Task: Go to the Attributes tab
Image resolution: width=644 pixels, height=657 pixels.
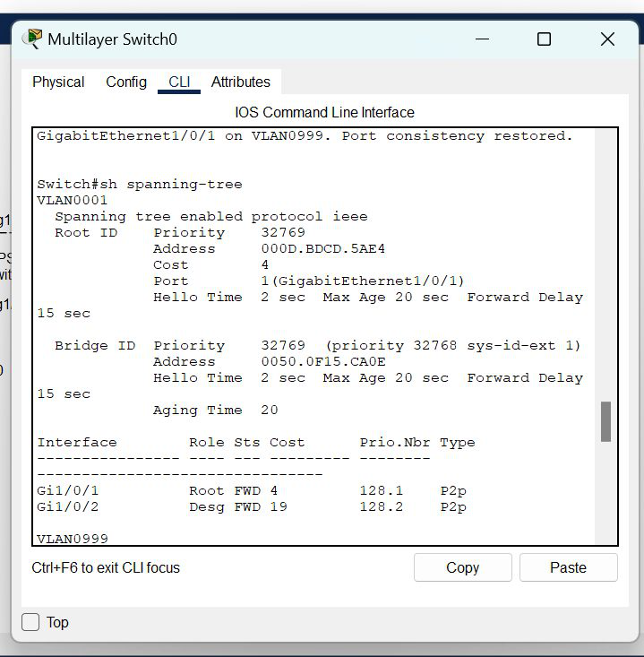Action: (240, 82)
